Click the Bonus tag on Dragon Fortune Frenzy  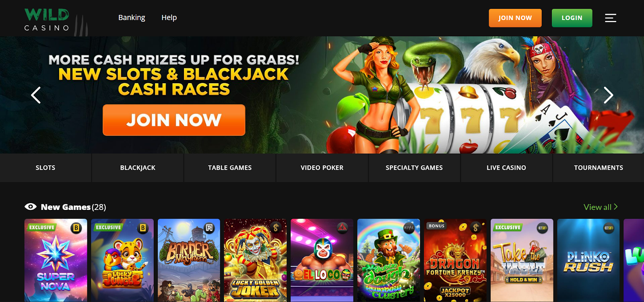click(436, 226)
